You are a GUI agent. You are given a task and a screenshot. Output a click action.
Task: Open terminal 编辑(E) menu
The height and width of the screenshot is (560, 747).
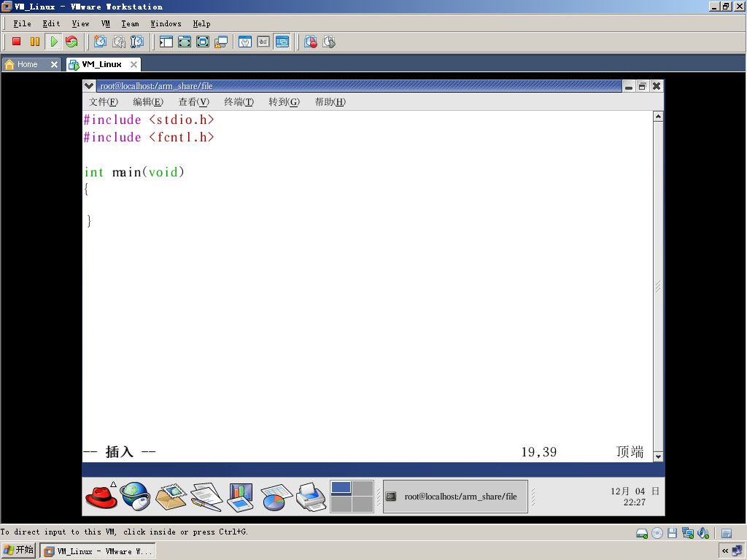tap(148, 101)
